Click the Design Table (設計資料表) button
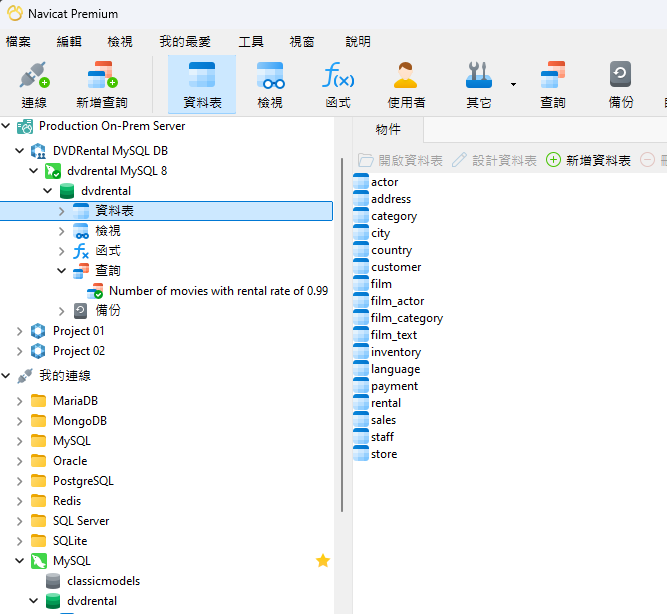This screenshot has height=614, width=667. (494, 160)
